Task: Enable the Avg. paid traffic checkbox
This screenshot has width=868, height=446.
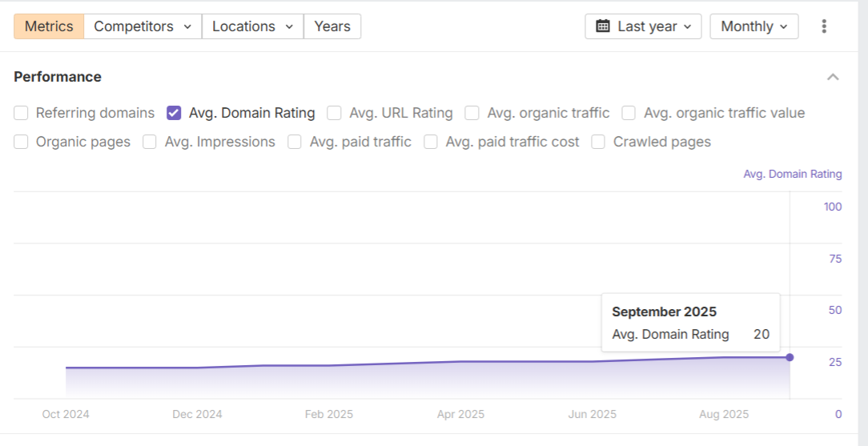Action: 295,142
